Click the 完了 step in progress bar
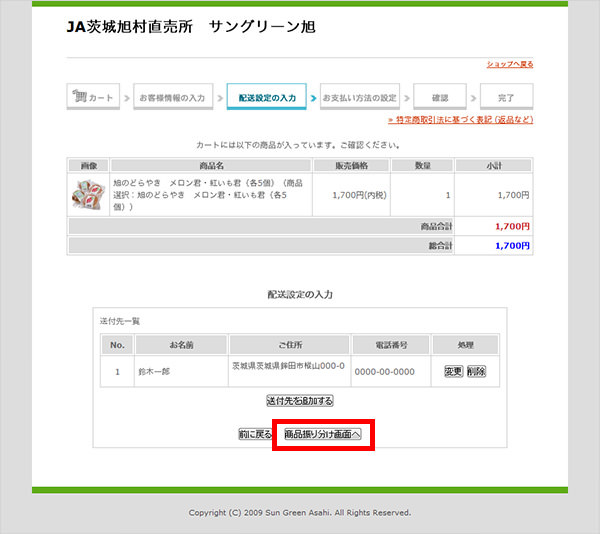This screenshot has height=534, width=600. [506, 98]
